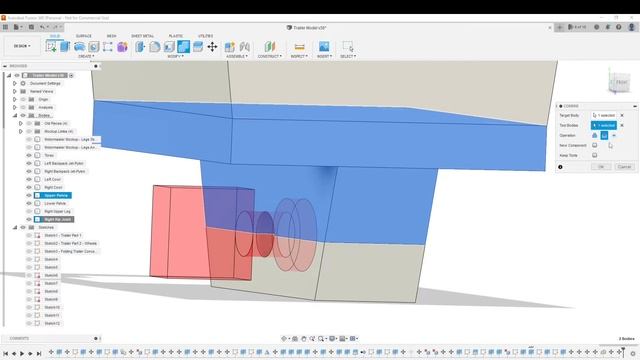Click the info icon in Combine dialog
640x360 pixels.
click(x=560, y=167)
